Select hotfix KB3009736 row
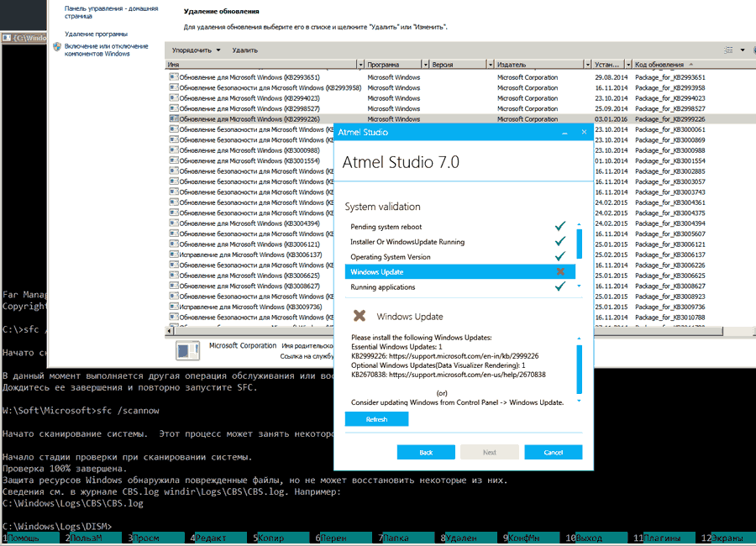The image size is (756, 546). tap(249, 307)
